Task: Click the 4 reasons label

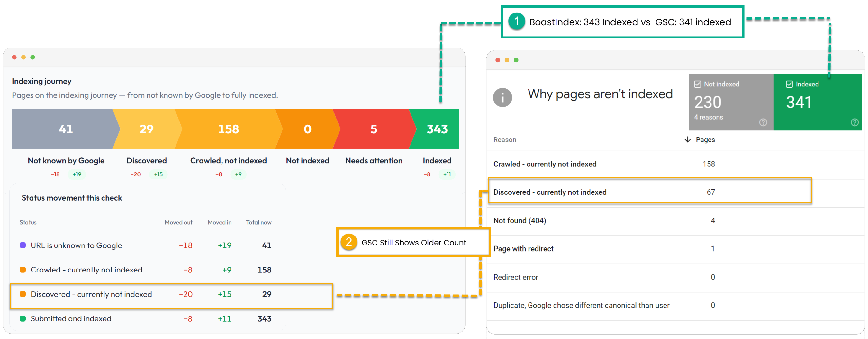Action: point(708,118)
